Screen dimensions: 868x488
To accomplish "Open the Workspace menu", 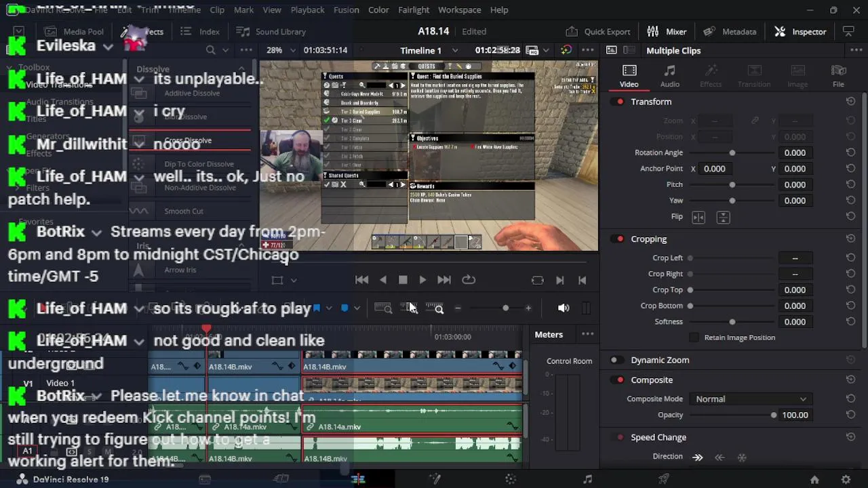I will point(459,9).
